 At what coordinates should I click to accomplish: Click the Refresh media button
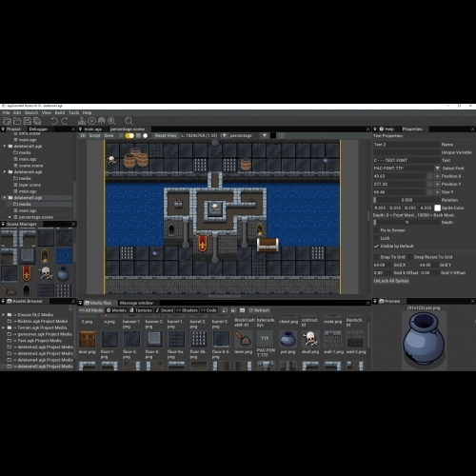(x=259, y=310)
